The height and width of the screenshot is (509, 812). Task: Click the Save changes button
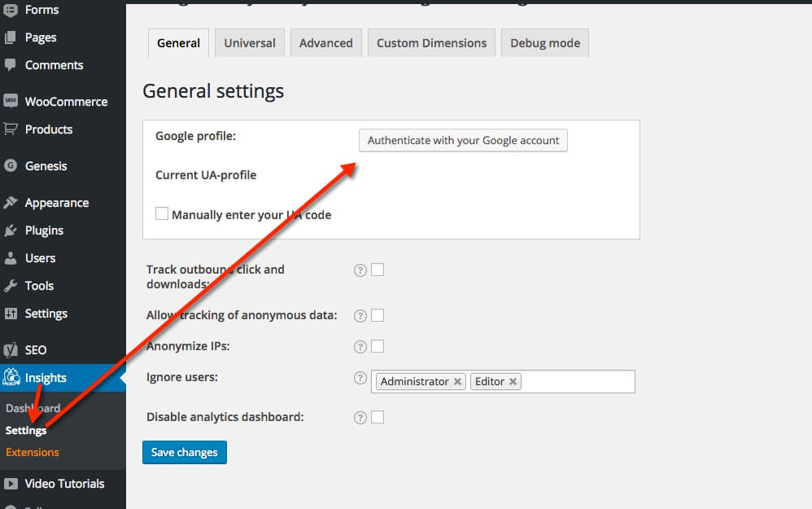coord(185,453)
